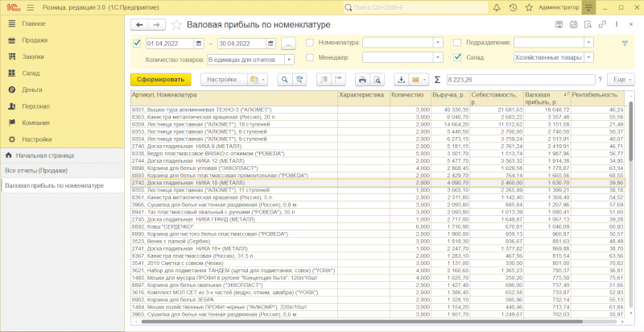Viewport: 644px width, 332px height.
Task: Open Настройки... report settings
Action: 224,80
